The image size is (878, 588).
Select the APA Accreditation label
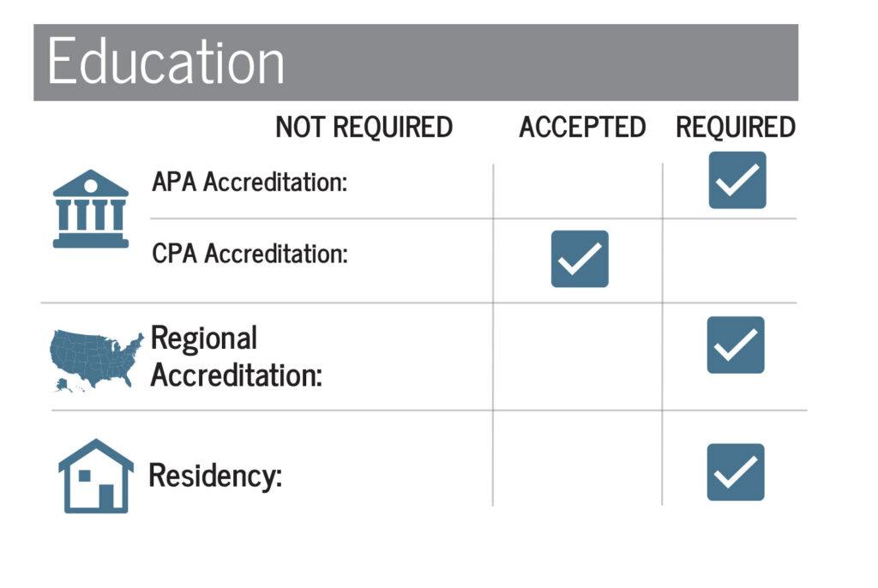[250, 182]
